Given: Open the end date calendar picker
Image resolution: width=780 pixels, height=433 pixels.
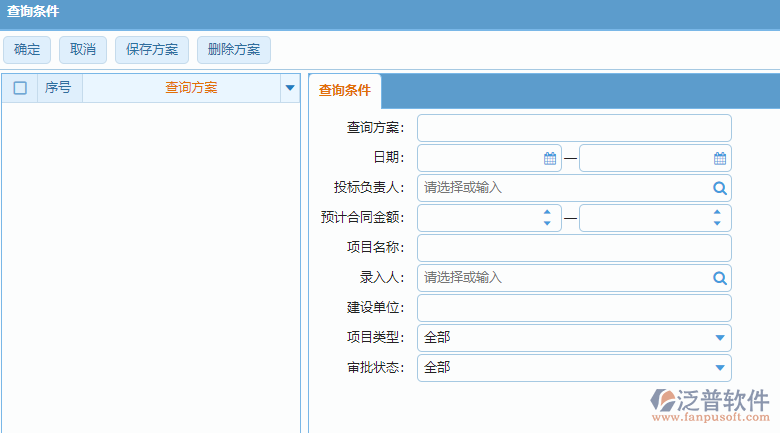Looking at the screenshot, I should click(x=719, y=158).
